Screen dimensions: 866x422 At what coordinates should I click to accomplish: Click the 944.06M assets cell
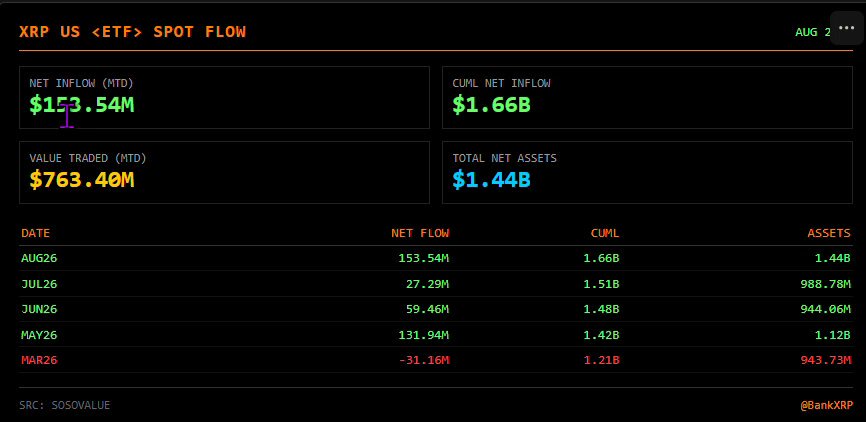tap(826, 309)
